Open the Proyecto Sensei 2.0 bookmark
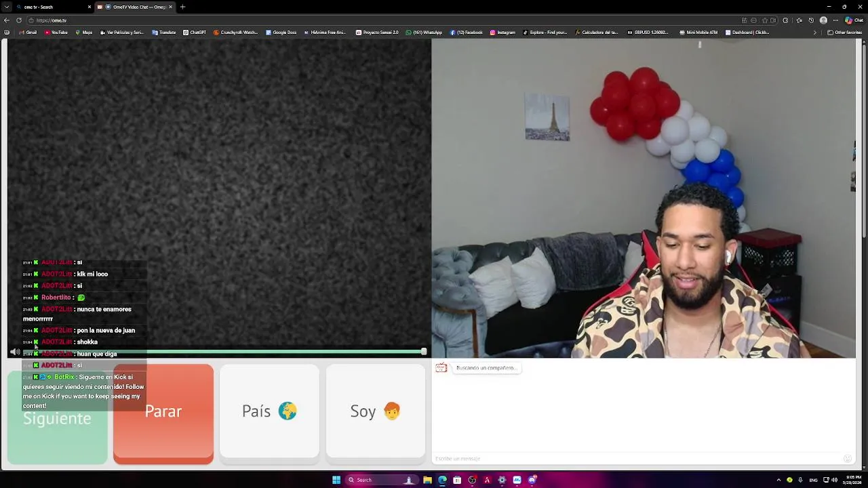Viewport: 868px width, 488px height. [377, 32]
